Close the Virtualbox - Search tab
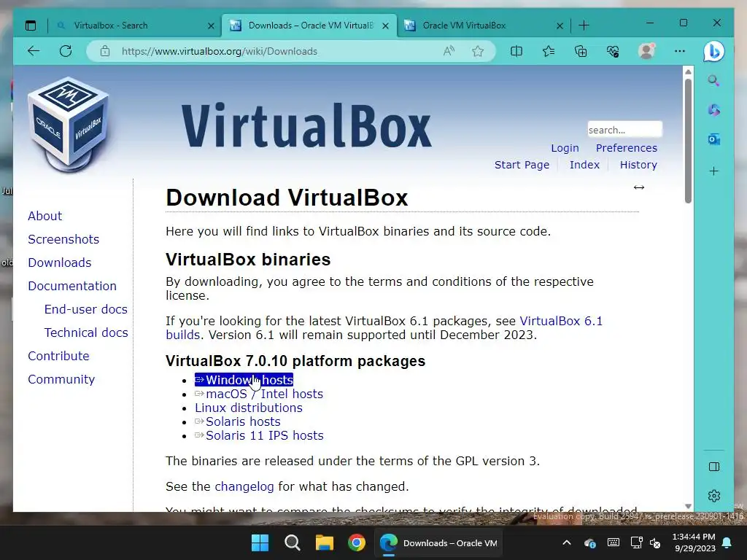The width and height of the screenshot is (747, 560). [x=211, y=26]
